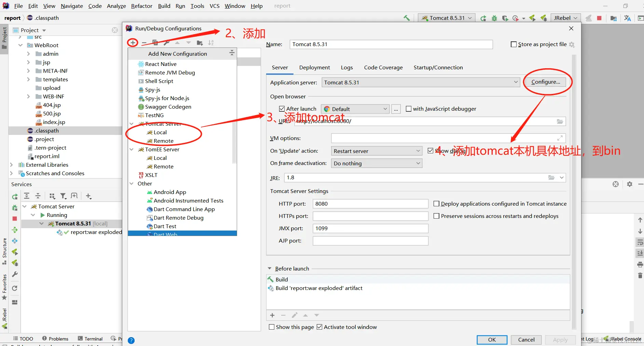
Task: Switch to the Startup/Connection tab
Action: [438, 68]
